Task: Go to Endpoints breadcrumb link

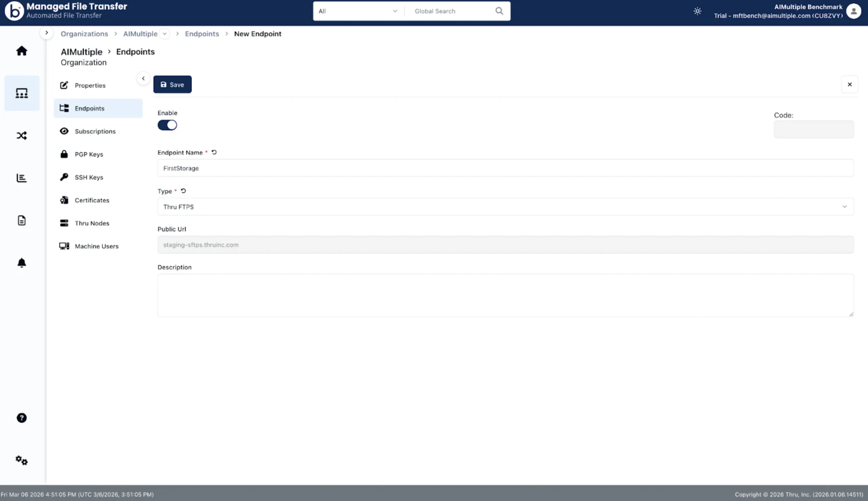Action: (x=202, y=34)
